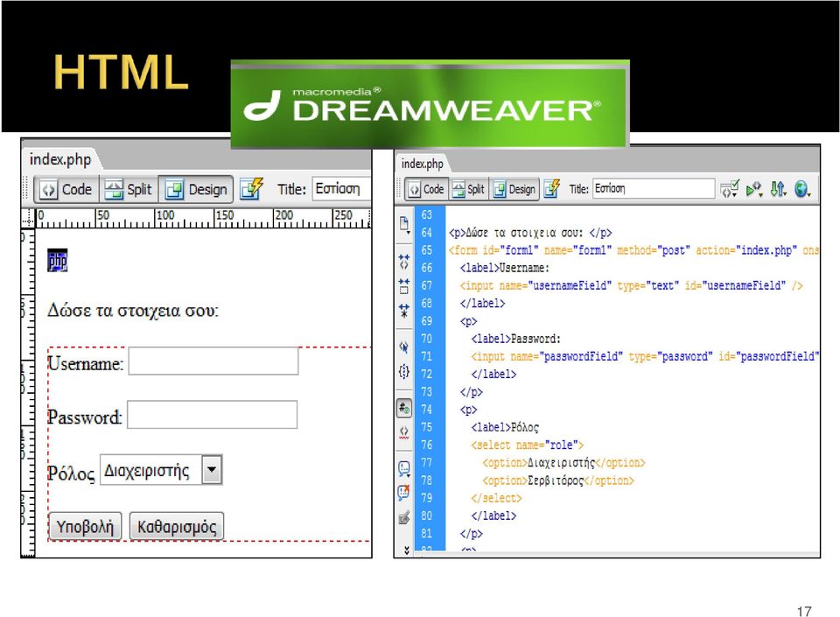This screenshot has width=840, height=617.
Task: Switch right window to Design view
Action: click(x=514, y=189)
